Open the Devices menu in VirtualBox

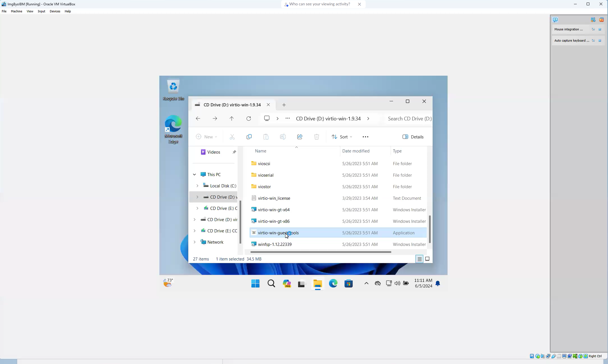[55, 11]
